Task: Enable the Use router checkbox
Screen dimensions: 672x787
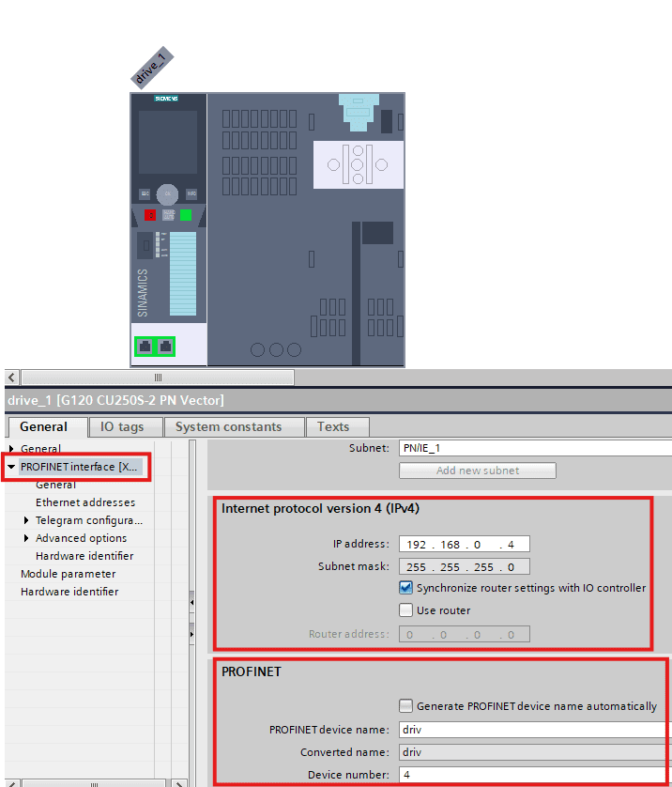Action: click(405, 610)
